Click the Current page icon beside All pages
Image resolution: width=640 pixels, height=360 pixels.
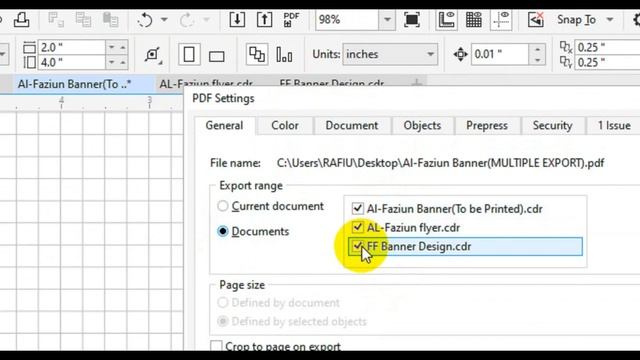point(284,55)
